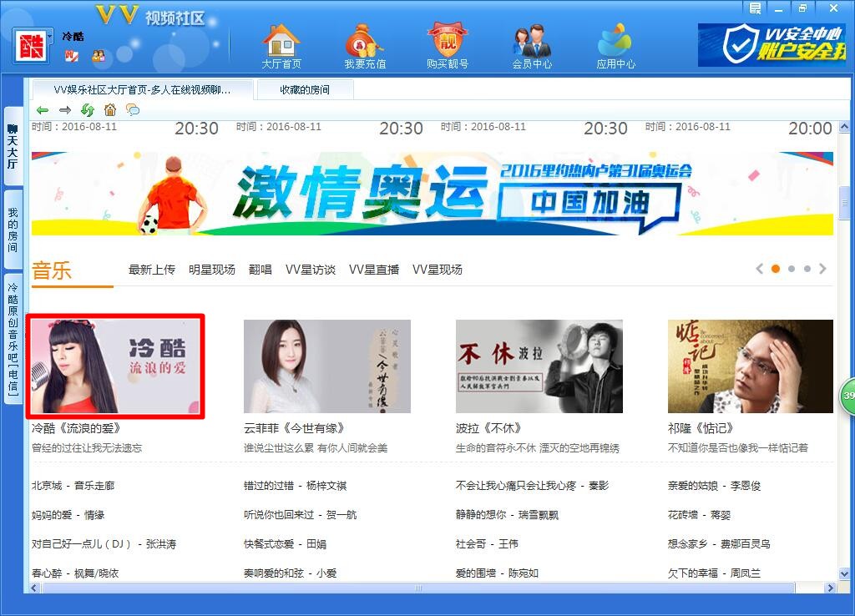Viewport: 855px width, 616px height.
Task: Go to previous music carousel page
Action: coord(759,269)
